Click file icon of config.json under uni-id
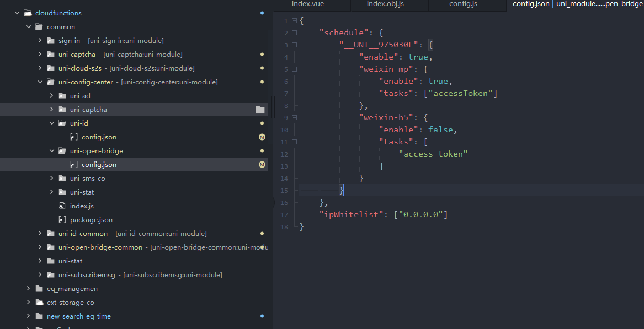 point(74,137)
